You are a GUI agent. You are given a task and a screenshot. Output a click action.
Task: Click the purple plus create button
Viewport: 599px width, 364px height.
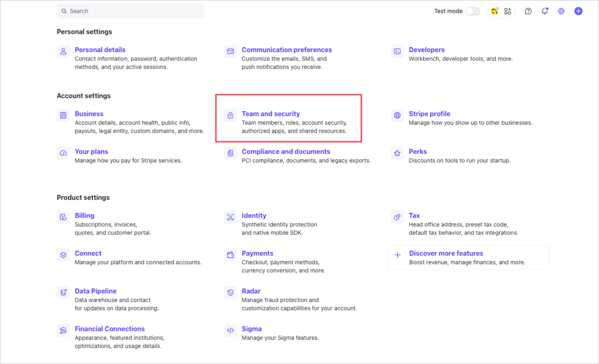click(579, 11)
